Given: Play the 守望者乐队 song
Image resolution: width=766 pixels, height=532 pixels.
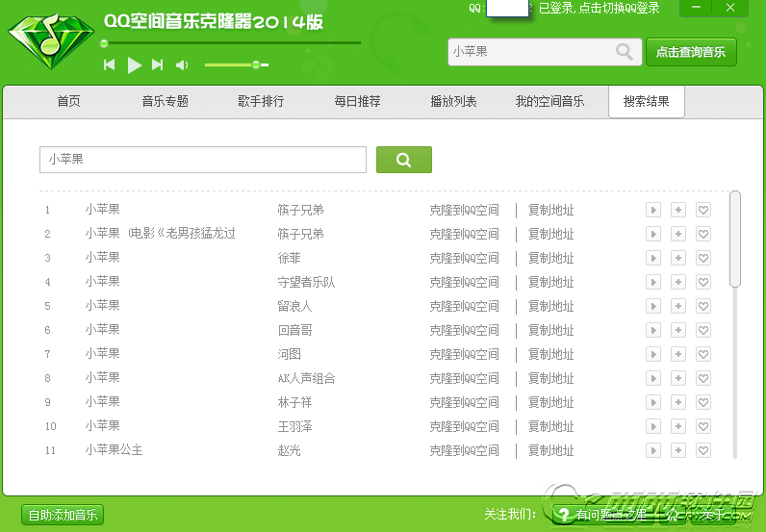Looking at the screenshot, I should pyautogui.click(x=653, y=282).
